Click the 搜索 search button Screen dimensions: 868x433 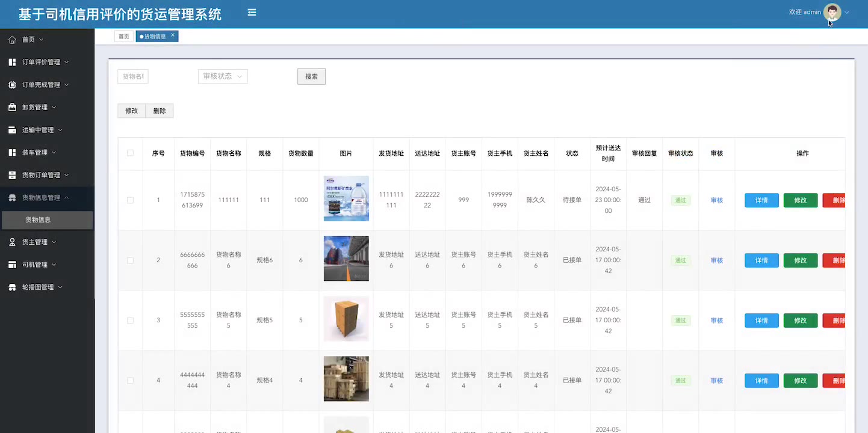[x=311, y=76]
